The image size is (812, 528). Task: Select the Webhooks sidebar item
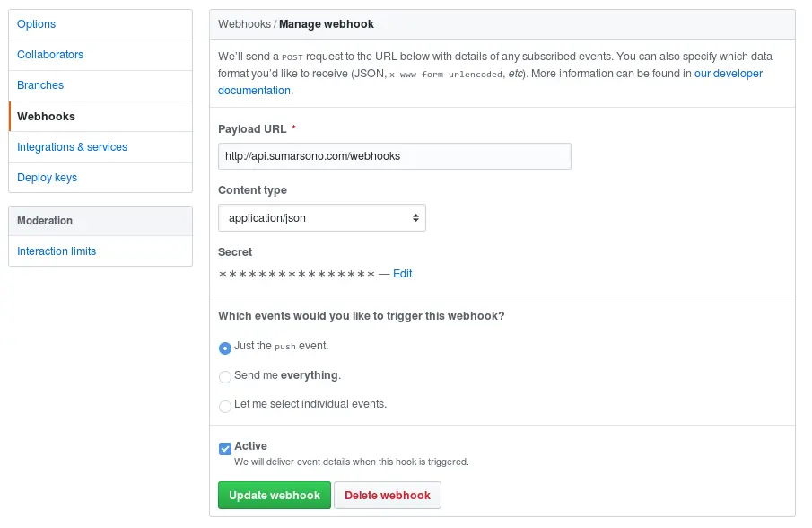(x=44, y=116)
